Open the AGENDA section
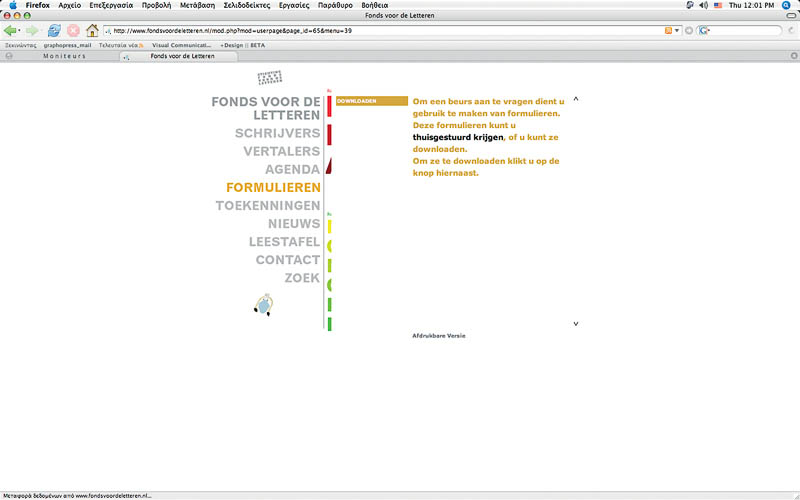 pos(292,169)
